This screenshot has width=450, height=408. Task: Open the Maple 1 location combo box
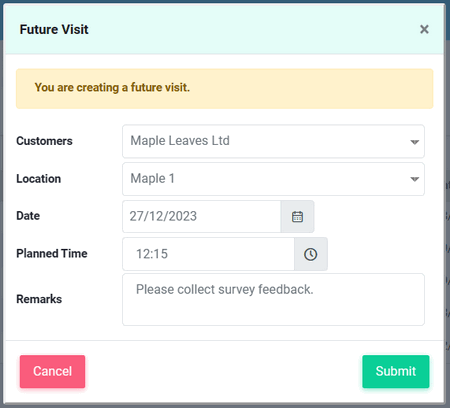(273, 179)
